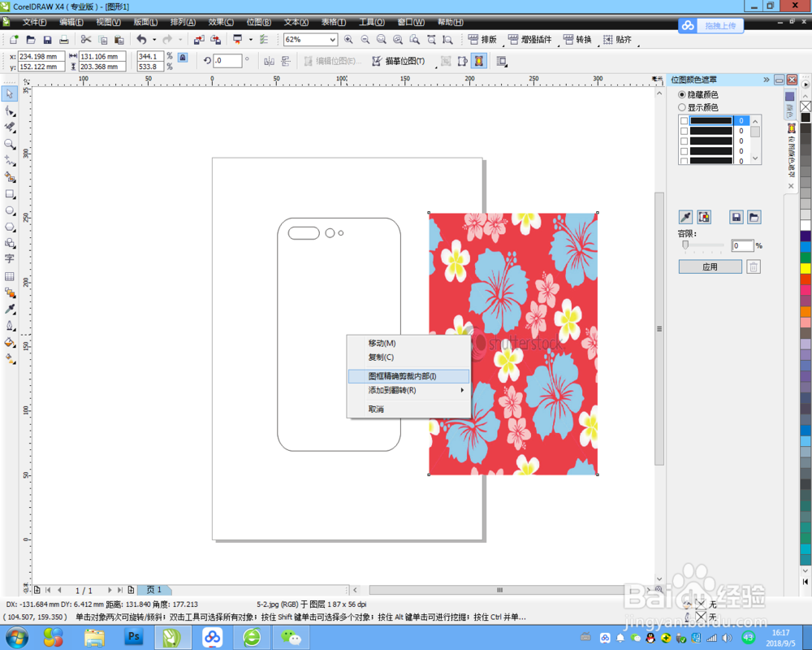
Task: Expand the Undo history dropdown arrow
Action: (x=154, y=39)
